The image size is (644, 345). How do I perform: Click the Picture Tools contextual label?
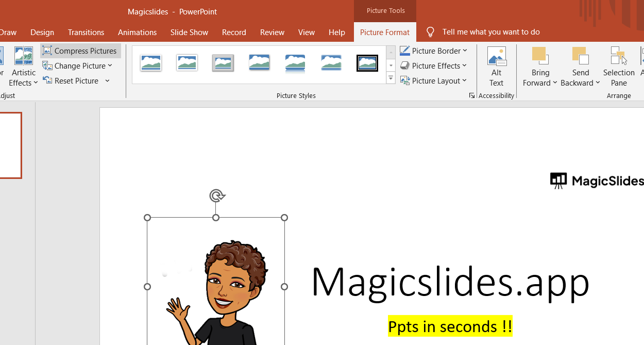click(x=385, y=11)
